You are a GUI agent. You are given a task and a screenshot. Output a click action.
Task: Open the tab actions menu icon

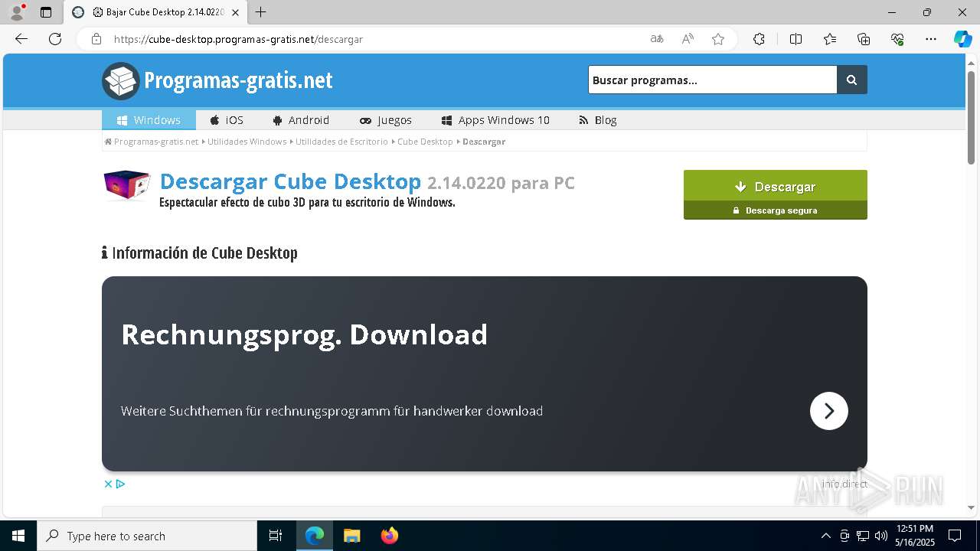[46, 12]
